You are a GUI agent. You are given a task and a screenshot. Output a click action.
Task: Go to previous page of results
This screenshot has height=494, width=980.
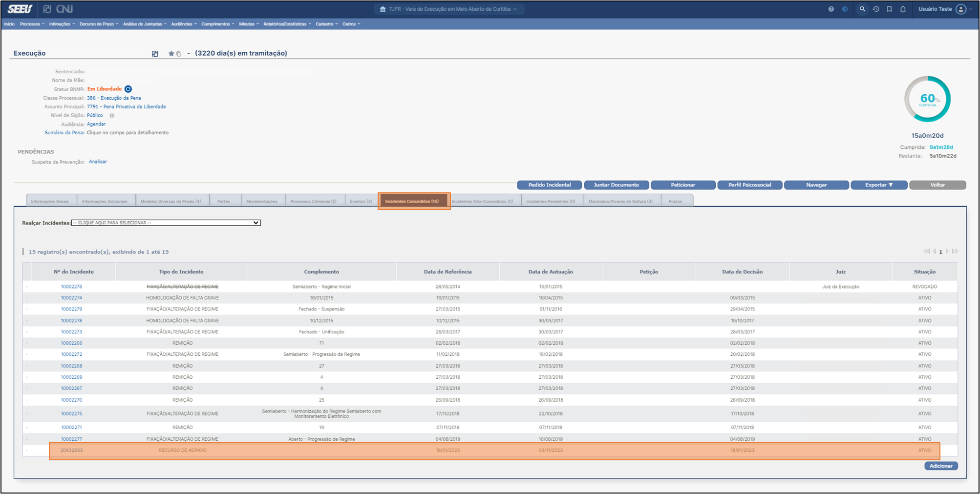pyautogui.click(x=934, y=251)
